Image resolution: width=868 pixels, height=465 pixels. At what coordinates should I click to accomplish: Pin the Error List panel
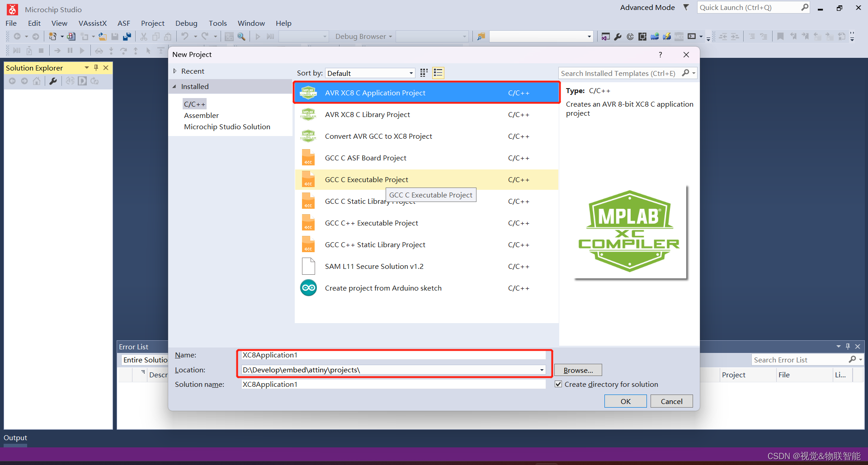(848, 347)
